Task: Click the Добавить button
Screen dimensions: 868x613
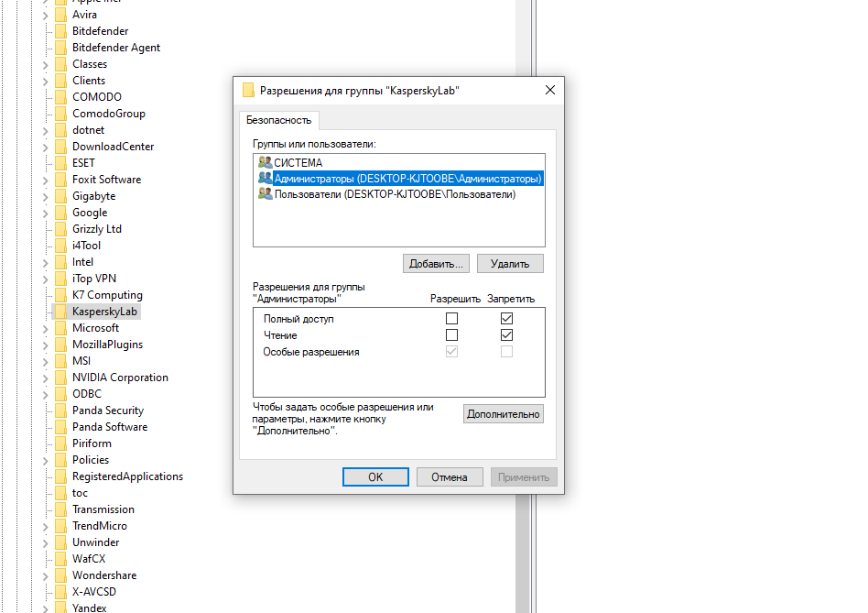Action: [x=436, y=264]
